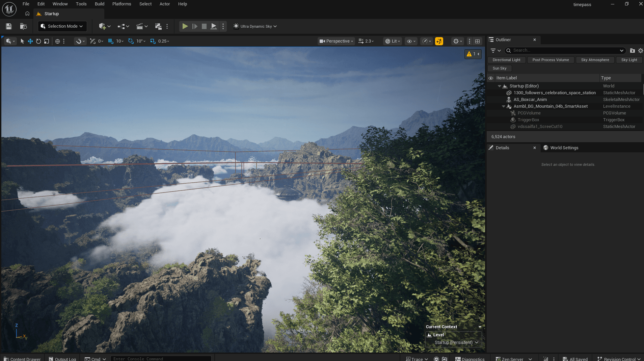This screenshot has height=361, width=644.
Task: Click the Stop playback button
Action: click(204, 26)
